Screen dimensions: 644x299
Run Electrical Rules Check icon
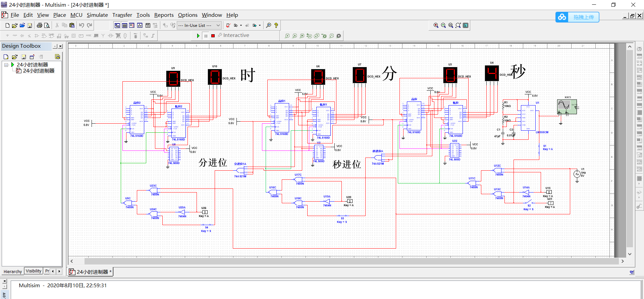tap(228, 25)
